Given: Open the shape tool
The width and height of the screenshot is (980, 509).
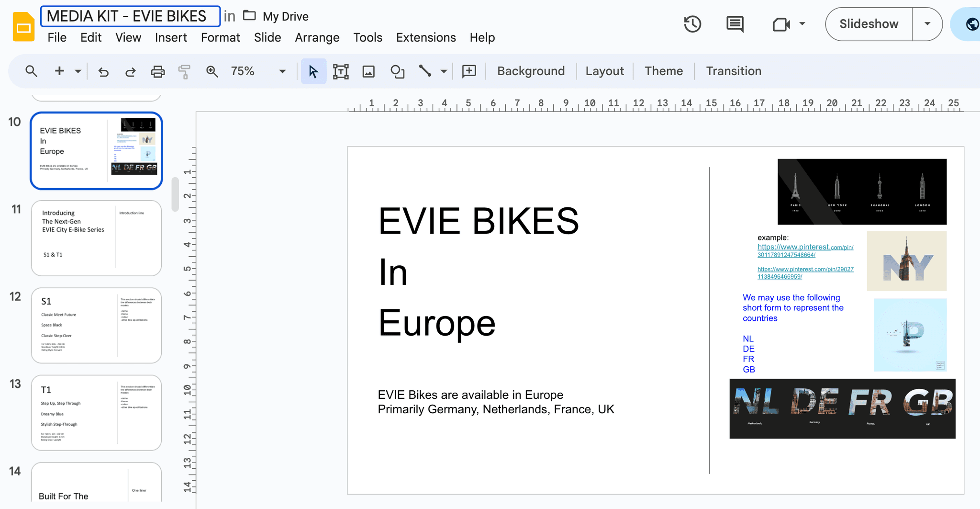Looking at the screenshot, I should (x=397, y=71).
